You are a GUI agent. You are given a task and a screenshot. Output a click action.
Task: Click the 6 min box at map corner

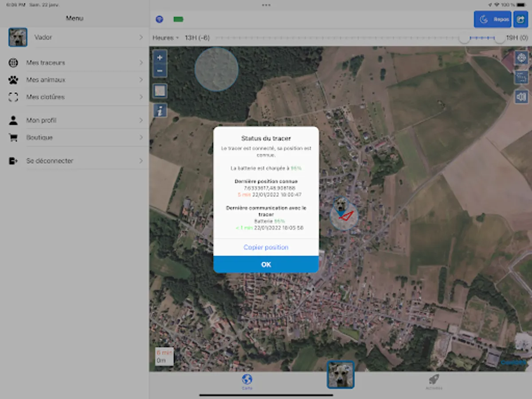coord(164,356)
